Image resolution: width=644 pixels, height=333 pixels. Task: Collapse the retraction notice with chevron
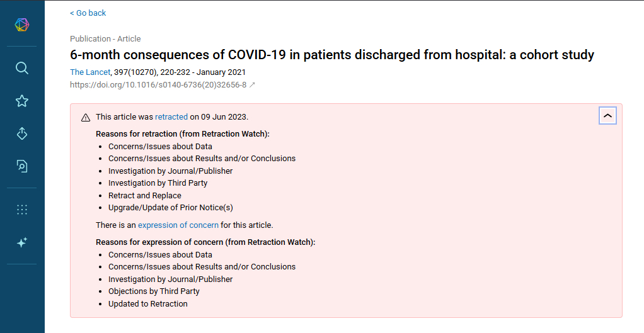point(607,116)
